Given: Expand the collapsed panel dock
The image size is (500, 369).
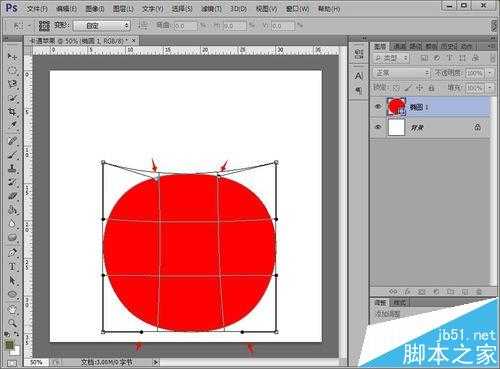Looking at the screenshot, I should point(363,39).
